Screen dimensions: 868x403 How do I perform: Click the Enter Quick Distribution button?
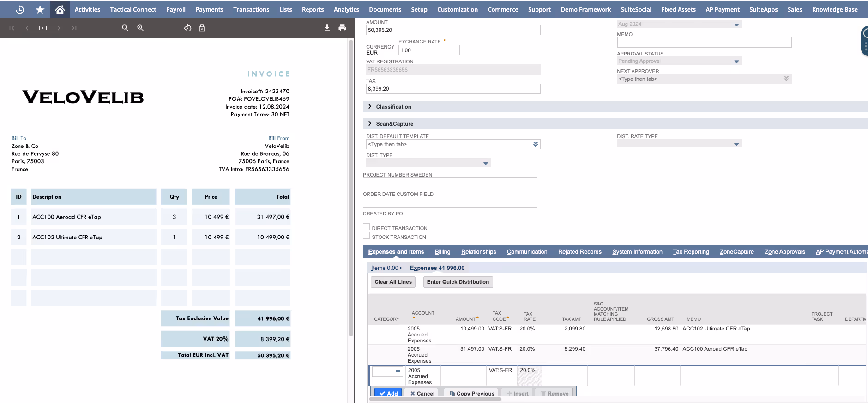458,282
